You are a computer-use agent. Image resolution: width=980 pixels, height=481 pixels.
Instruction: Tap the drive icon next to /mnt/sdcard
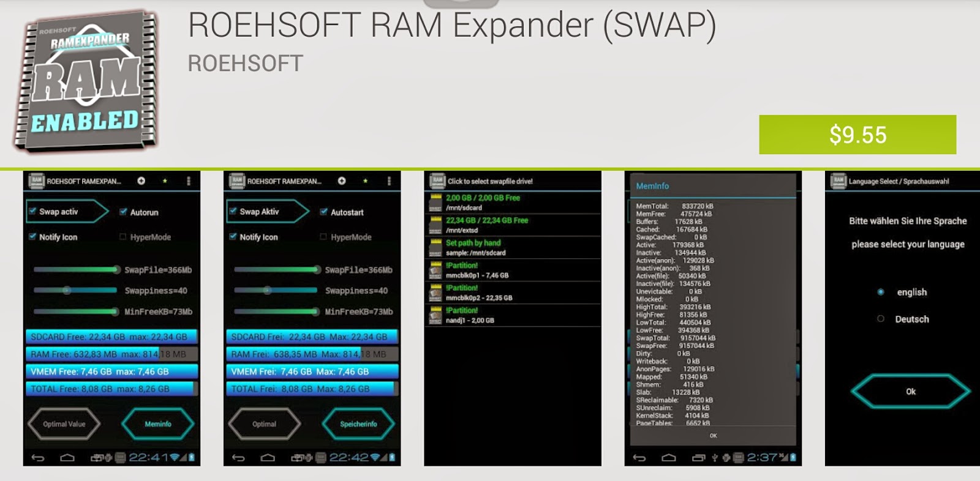(x=435, y=203)
